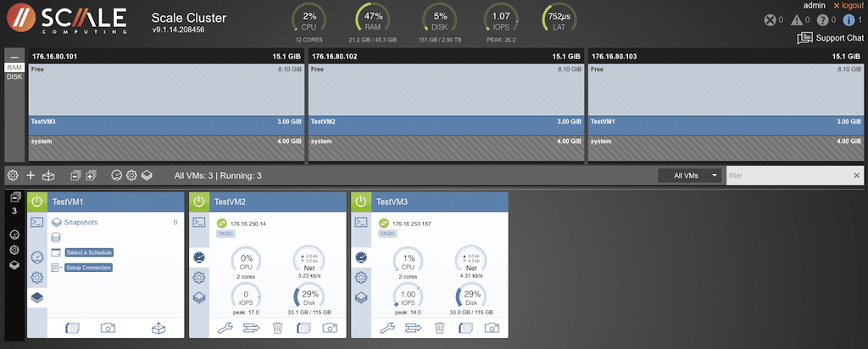The image size is (868, 349).
Task: Create a new VM with plus icon
Action: 31,175
